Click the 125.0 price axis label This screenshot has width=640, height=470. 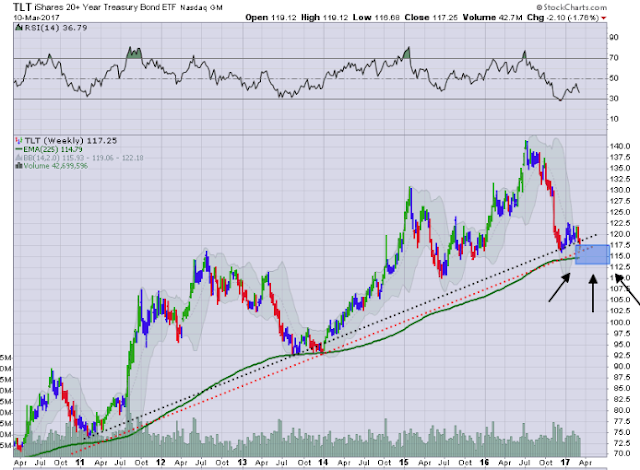[x=620, y=212]
